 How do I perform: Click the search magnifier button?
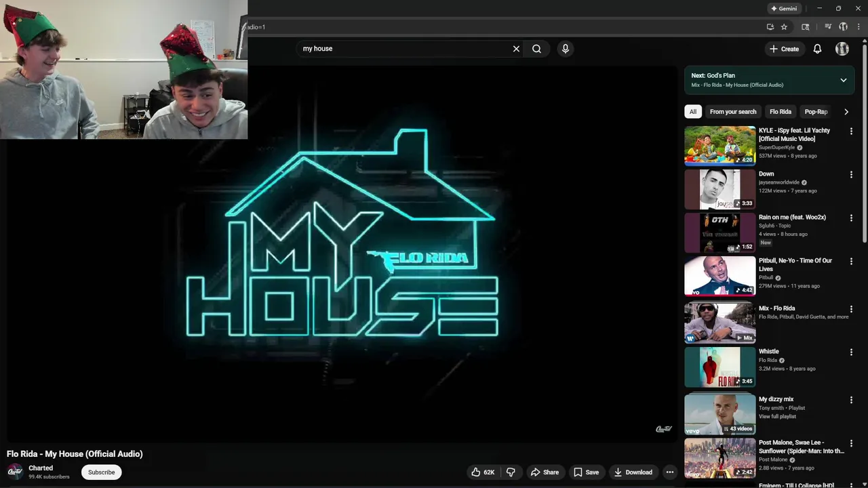[536, 49]
